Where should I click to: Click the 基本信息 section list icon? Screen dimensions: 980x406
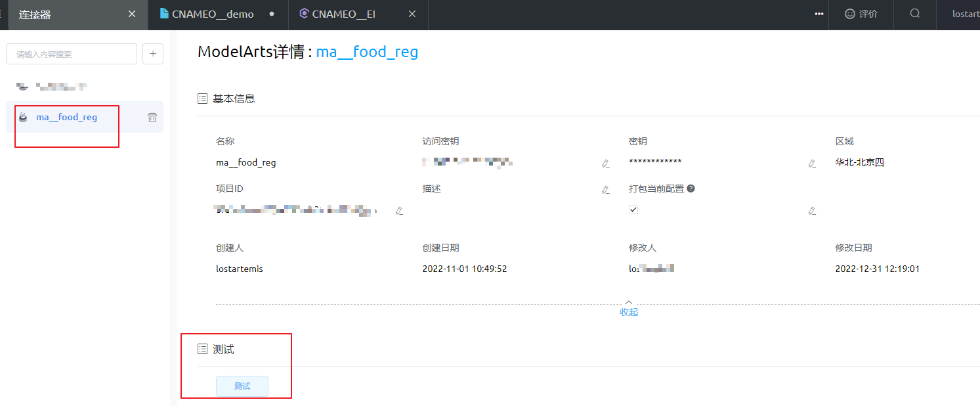coord(203,99)
